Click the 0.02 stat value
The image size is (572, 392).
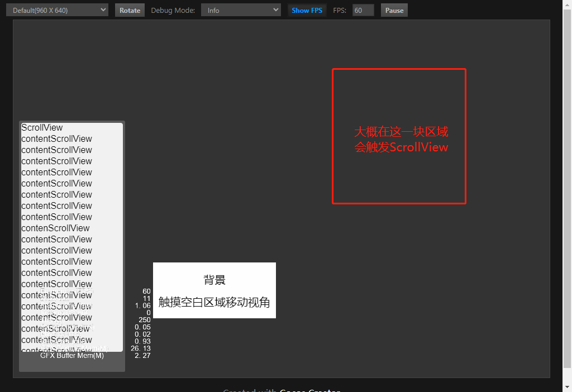click(x=142, y=334)
